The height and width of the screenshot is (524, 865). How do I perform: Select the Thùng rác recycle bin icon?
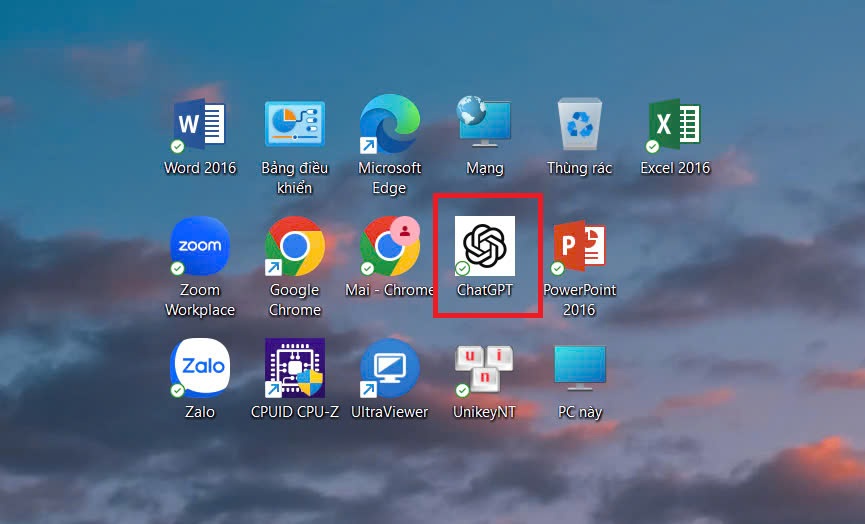[579, 124]
